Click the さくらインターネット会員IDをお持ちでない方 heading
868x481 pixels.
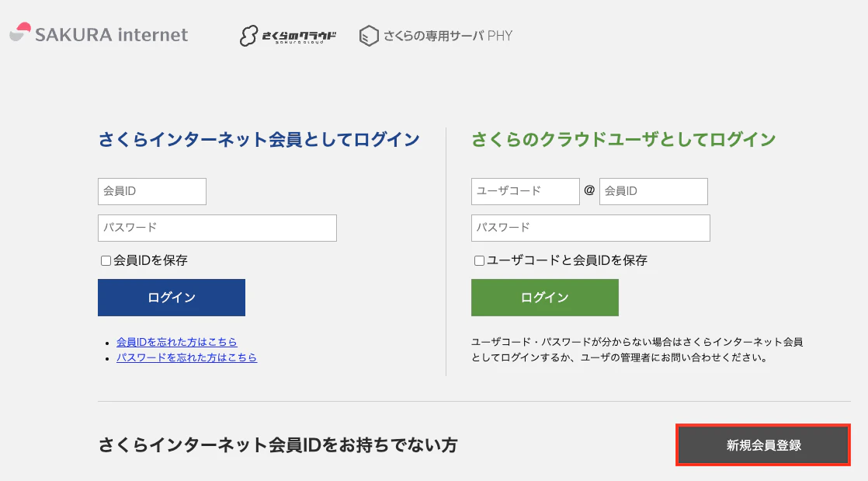point(278,444)
